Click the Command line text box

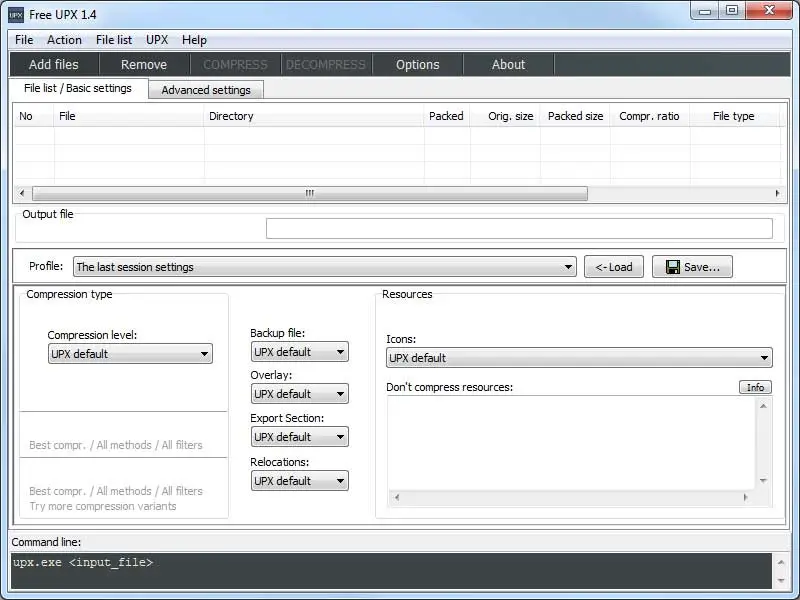(x=391, y=571)
